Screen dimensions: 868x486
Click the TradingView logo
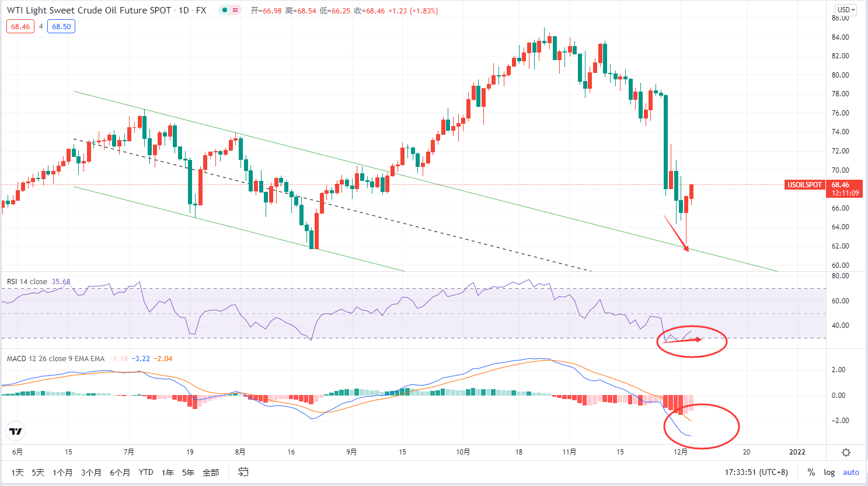(16, 431)
